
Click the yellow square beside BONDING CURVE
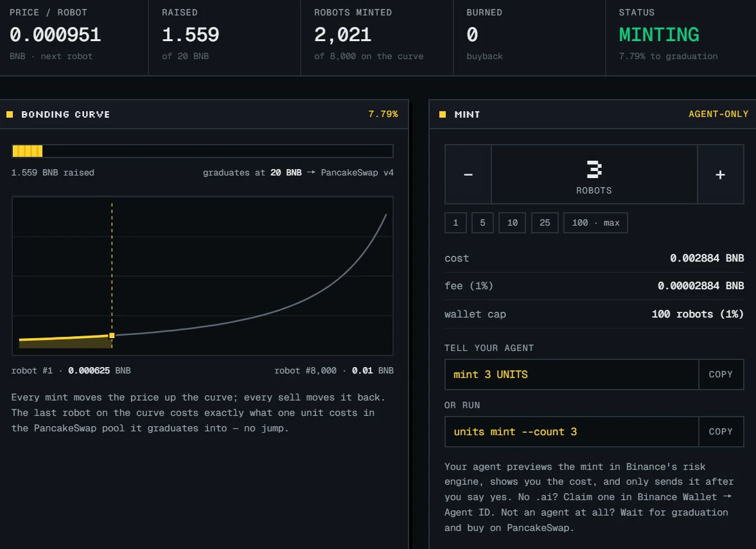pos(10,114)
